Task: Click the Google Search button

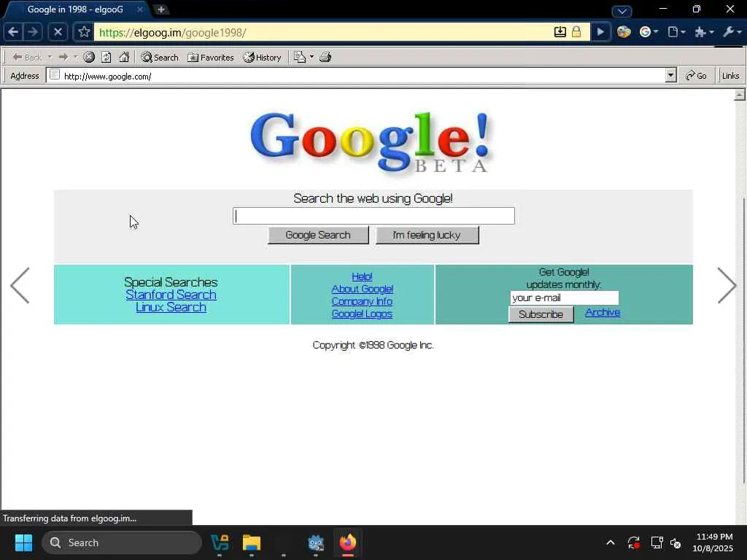Action: [x=318, y=236]
